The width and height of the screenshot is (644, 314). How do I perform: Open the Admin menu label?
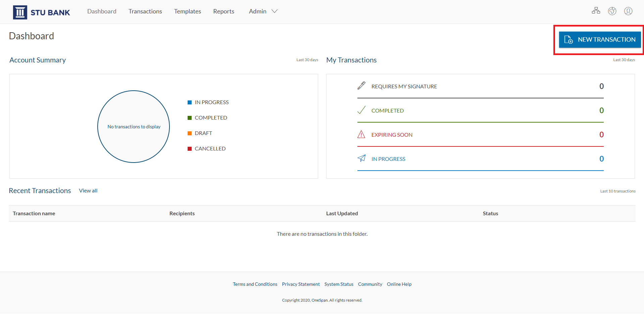pyautogui.click(x=258, y=11)
